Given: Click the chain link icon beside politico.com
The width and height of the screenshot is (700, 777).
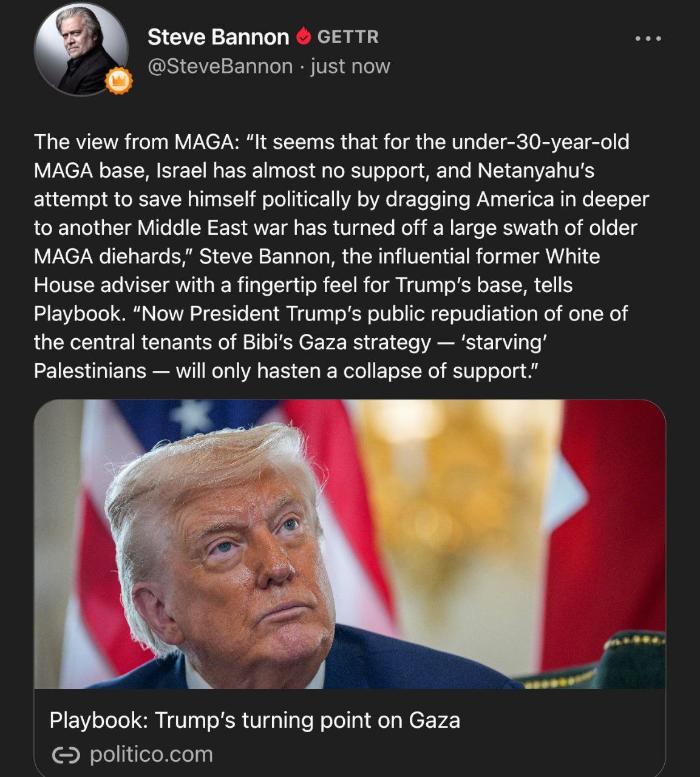Looking at the screenshot, I should 66,755.
